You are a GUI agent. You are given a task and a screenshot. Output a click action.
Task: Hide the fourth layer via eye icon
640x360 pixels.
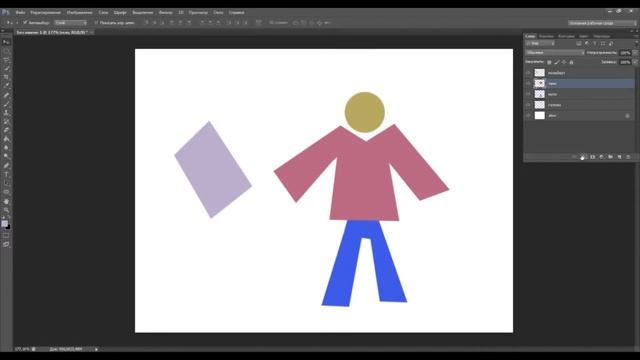click(x=528, y=105)
